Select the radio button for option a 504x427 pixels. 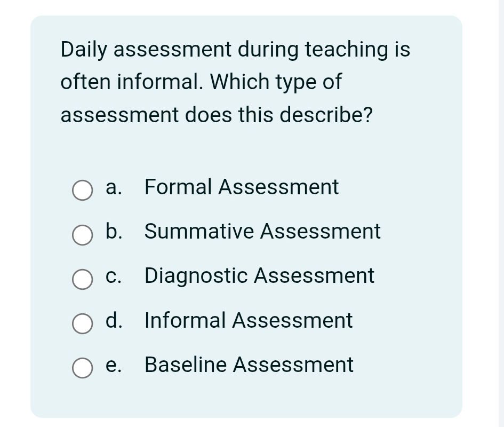(83, 190)
